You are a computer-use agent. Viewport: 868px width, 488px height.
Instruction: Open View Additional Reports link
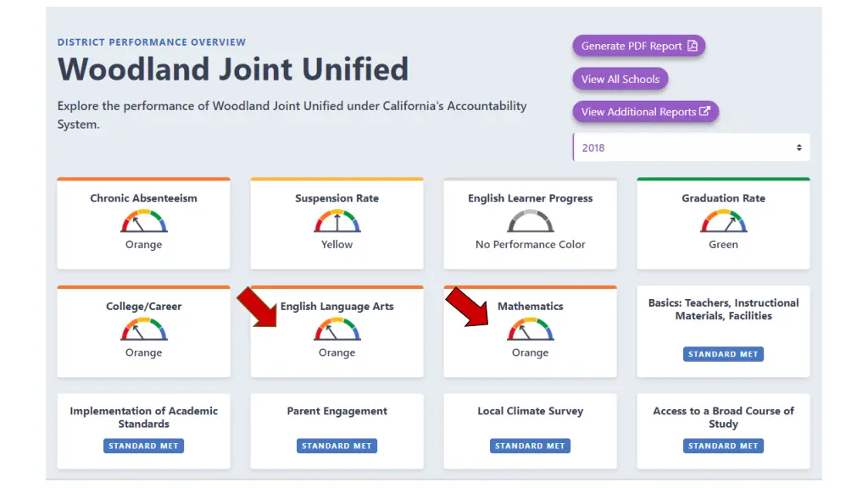tap(645, 112)
